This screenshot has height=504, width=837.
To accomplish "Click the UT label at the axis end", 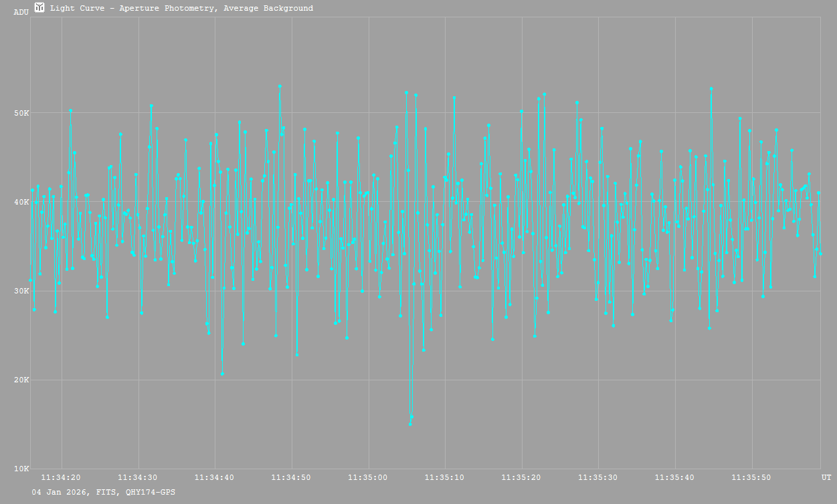I will pyautogui.click(x=826, y=477).
